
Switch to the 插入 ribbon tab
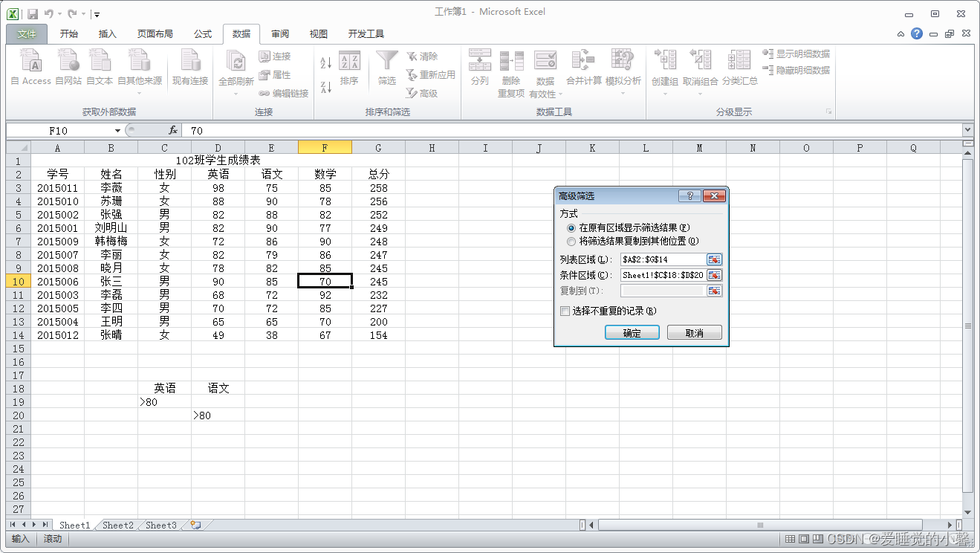tap(108, 34)
